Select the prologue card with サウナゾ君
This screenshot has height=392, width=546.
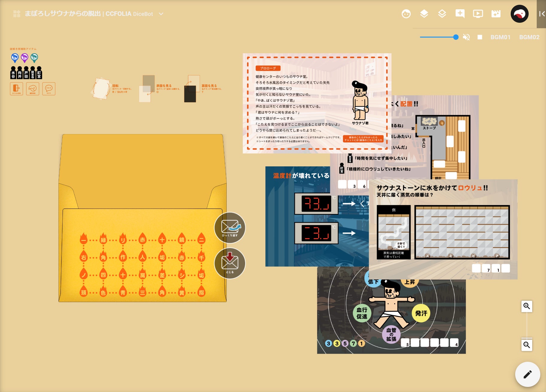pyautogui.click(x=317, y=103)
